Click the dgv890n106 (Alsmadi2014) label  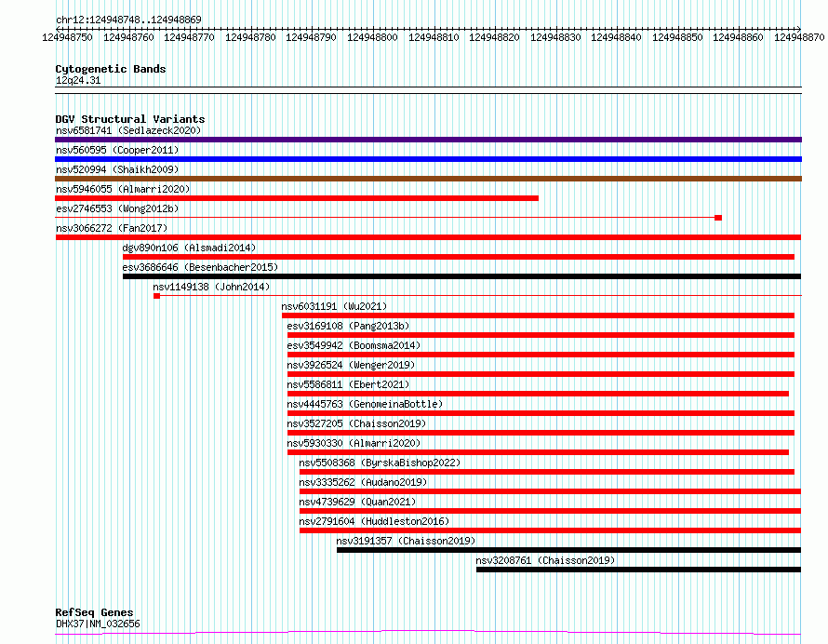pyautogui.click(x=189, y=248)
